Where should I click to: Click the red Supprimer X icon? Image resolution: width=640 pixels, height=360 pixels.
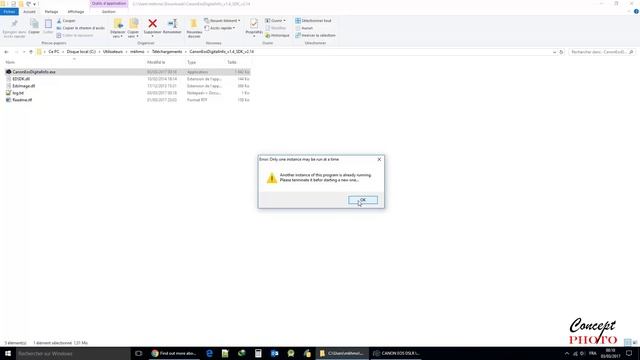pos(153,24)
